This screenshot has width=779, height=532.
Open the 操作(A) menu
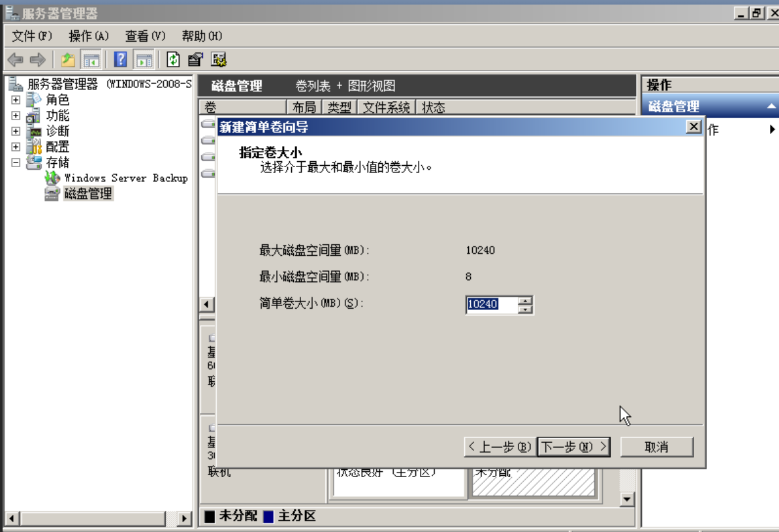point(88,36)
